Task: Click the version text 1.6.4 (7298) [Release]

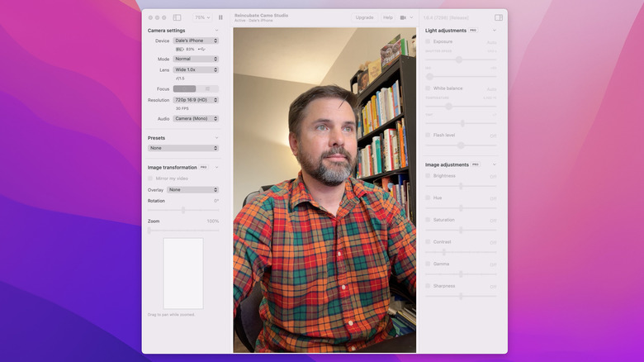Action: tap(446, 17)
